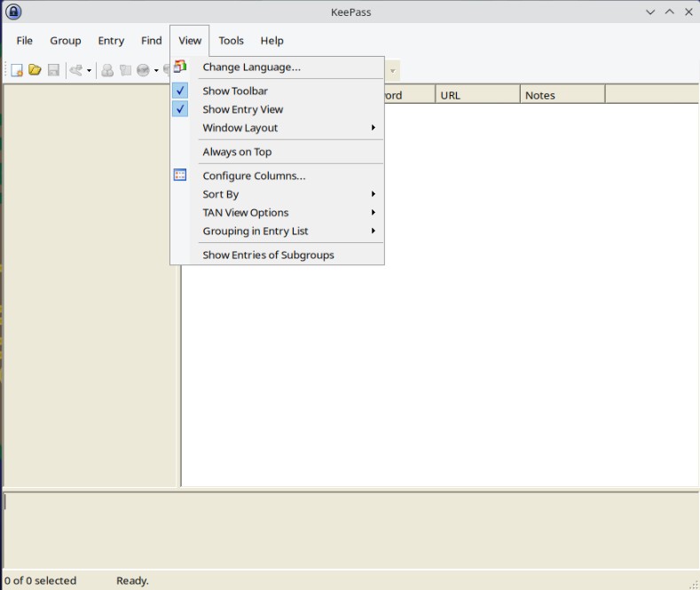
Task: Click the empty group tree panel
Action: click(x=90, y=286)
